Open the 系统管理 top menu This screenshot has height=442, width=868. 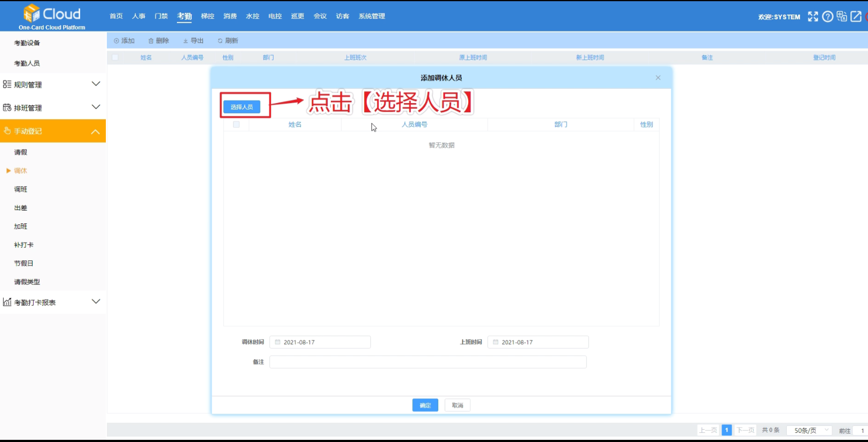coord(371,16)
